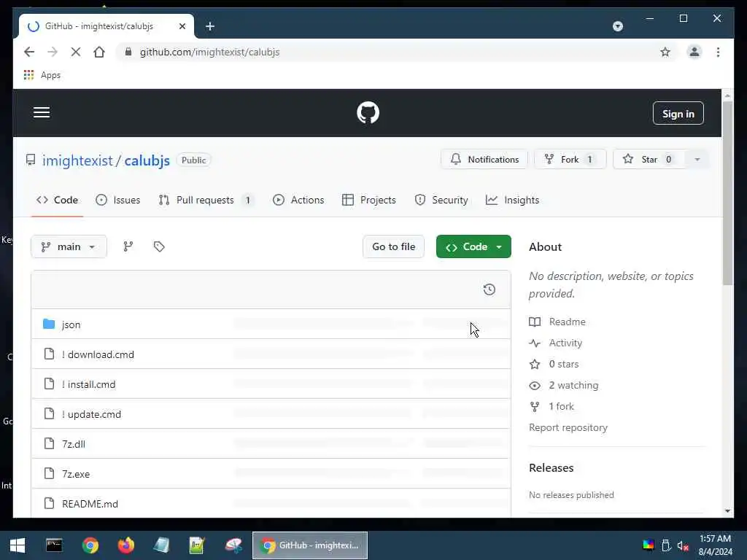This screenshot has height=560, width=747.
Task: Go to the Chrome home page
Action: pyautogui.click(x=99, y=52)
